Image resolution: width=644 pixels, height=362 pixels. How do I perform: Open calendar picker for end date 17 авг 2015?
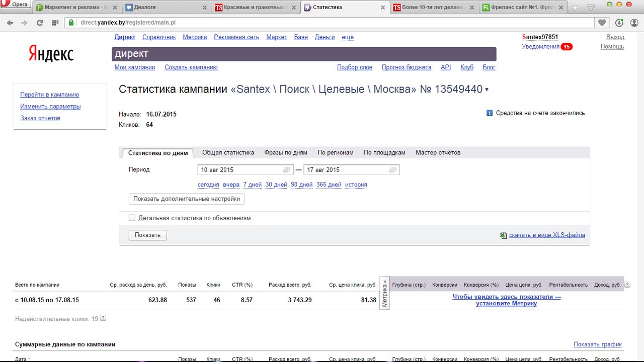393,170
